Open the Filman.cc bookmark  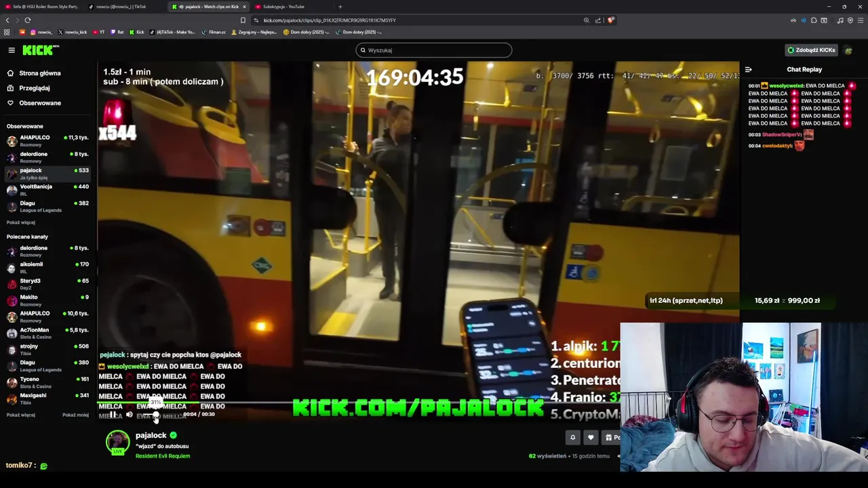pyautogui.click(x=214, y=32)
